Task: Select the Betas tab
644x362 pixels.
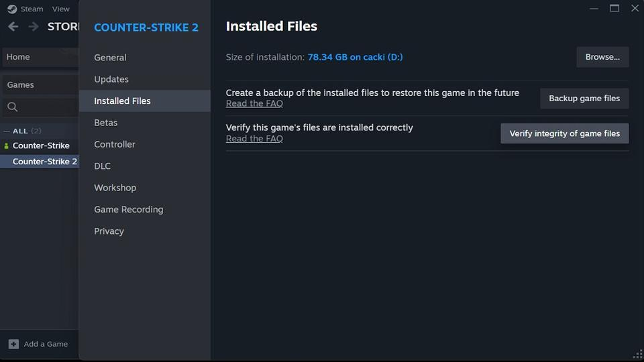Action: coord(106,123)
